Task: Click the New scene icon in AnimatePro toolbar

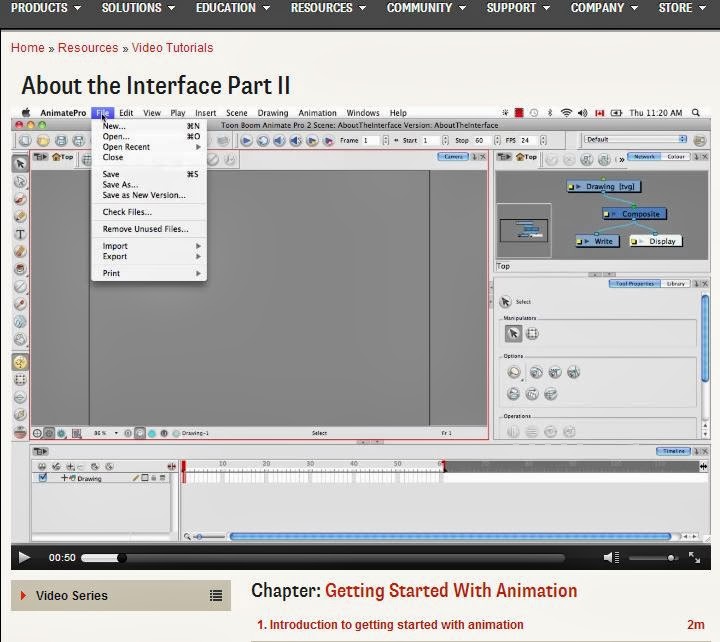Action: (x=25, y=141)
